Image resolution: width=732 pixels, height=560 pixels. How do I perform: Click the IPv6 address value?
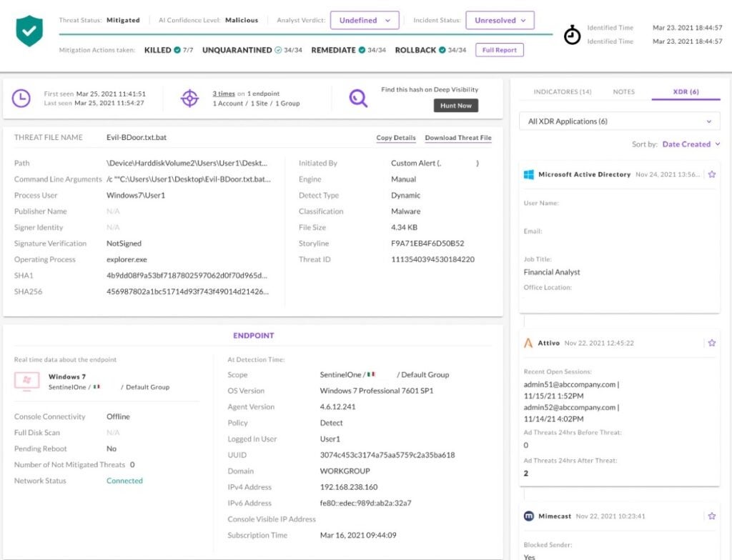pos(365,503)
